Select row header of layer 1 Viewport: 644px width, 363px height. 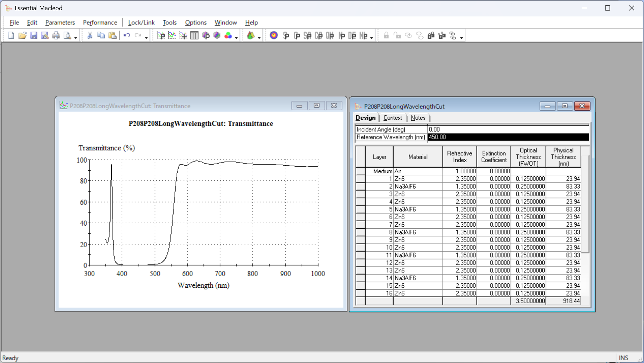pos(360,179)
